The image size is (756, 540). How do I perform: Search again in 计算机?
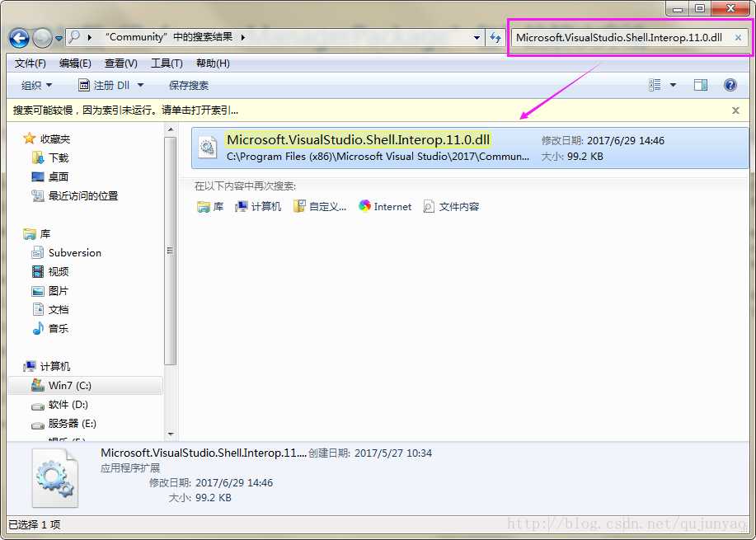click(258, 207)
